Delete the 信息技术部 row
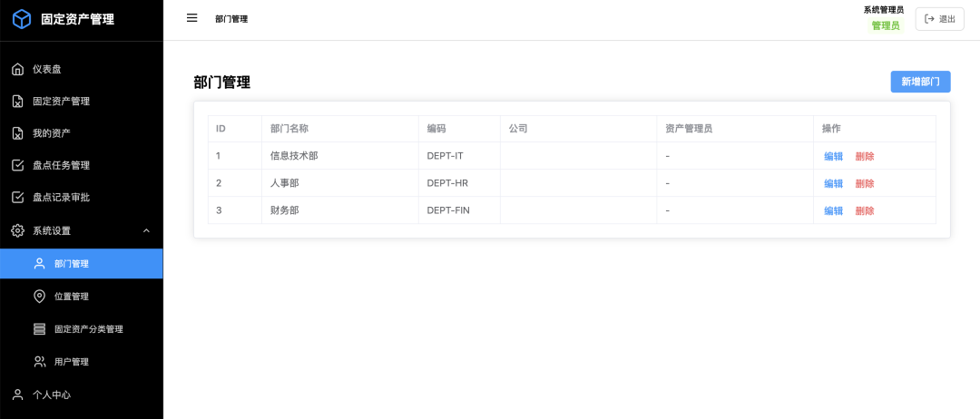 pyautogui.click(x=865, y=156)
